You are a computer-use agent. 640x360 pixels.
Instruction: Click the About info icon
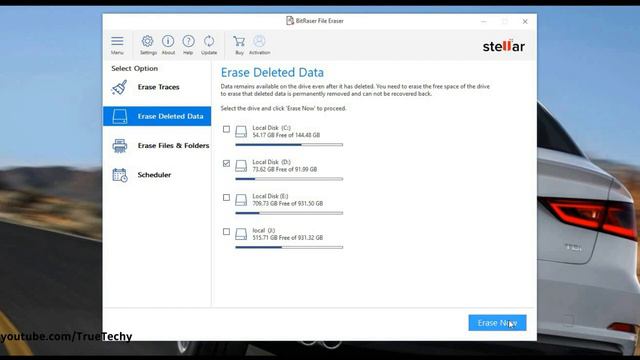168,41
